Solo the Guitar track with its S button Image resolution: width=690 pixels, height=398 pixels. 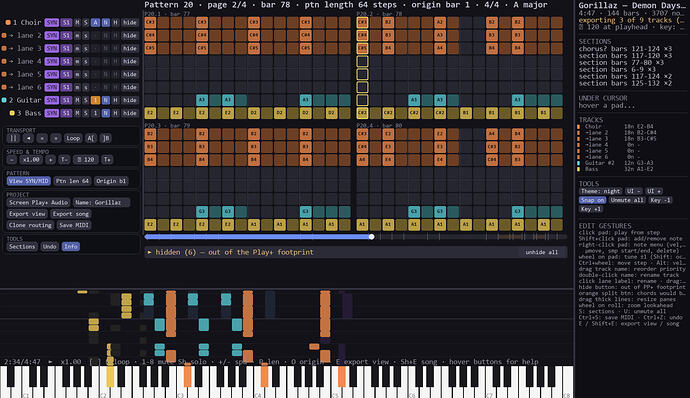click(x=85, y=100)
